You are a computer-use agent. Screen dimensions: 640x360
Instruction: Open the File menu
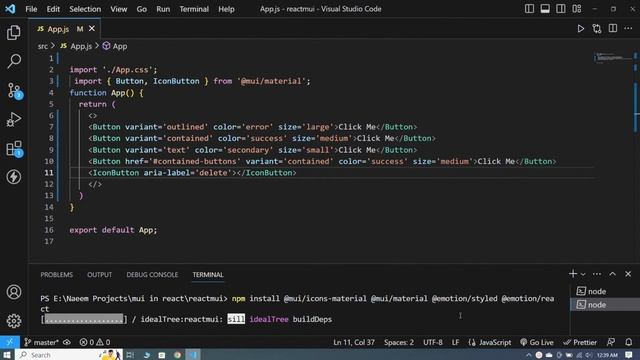pyautogui.click(x=31, y=9)
